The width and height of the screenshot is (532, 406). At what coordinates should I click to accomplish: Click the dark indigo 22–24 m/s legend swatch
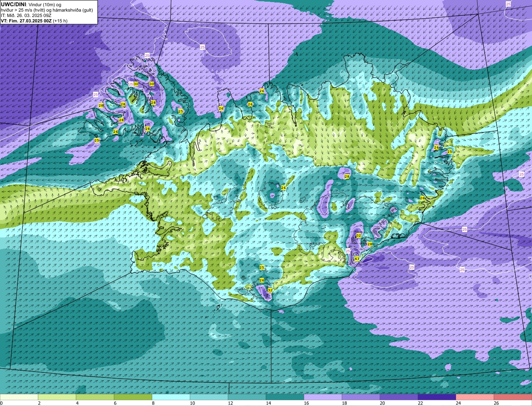(437, 397)
